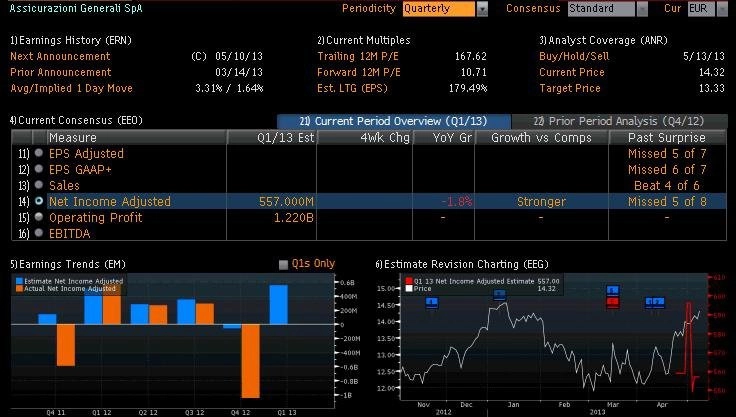Click the Est. LTG (EPS) value 179.49%

click(x=468, y=88)
